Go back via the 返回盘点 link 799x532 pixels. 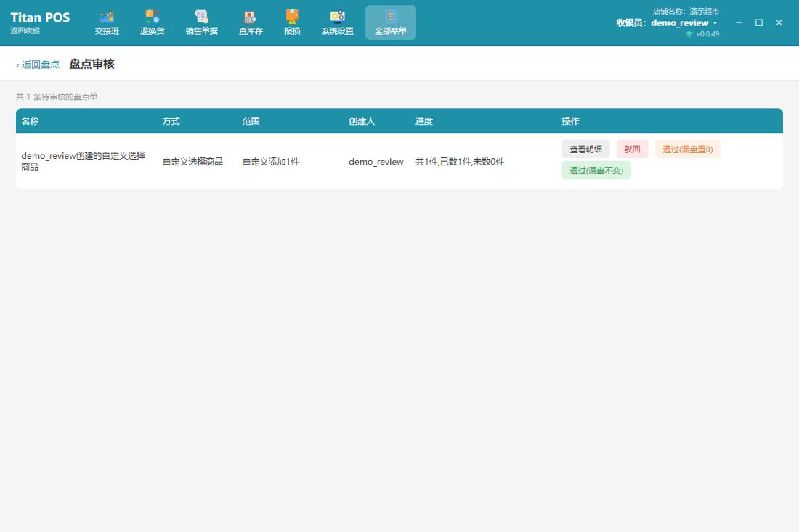[38, 65]
